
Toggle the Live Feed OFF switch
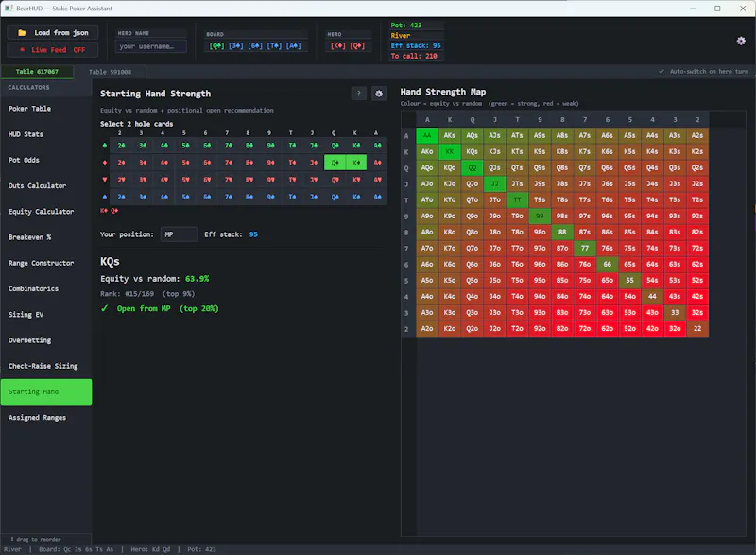coord(53,50)
